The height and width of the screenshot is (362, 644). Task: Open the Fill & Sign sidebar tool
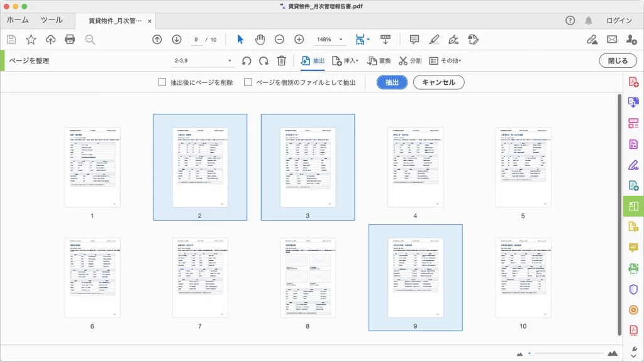tap(633, 165)
